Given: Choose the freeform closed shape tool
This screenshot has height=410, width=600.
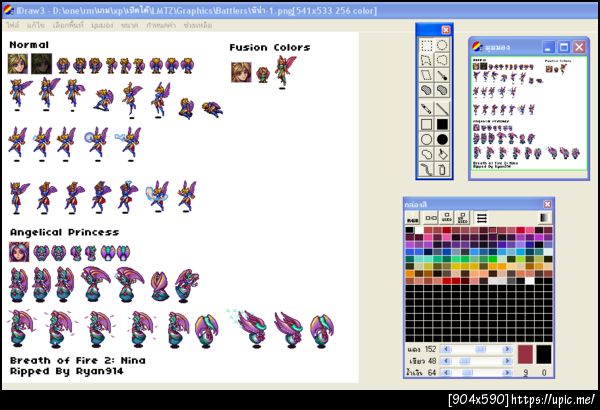Looking at the screenshot, I should click(427, 154).
